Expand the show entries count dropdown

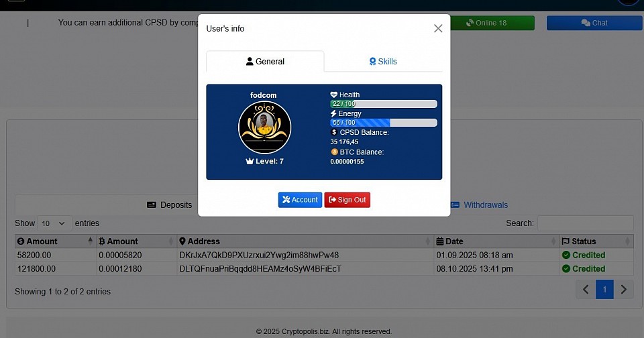(54, 223)
